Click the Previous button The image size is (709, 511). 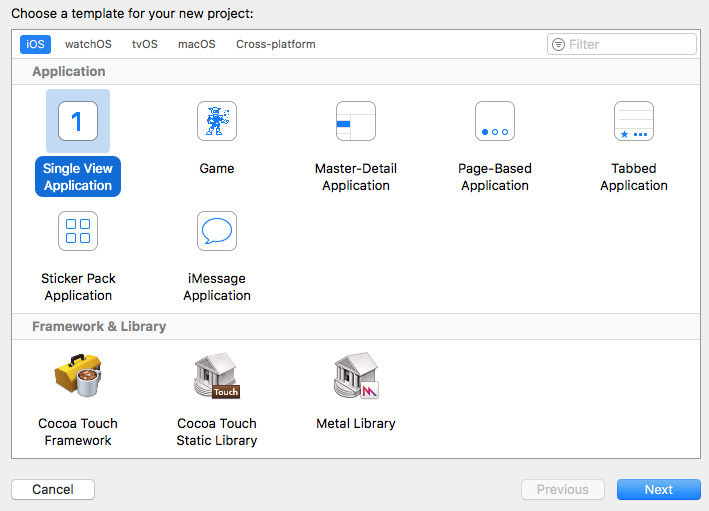click(x=562, y=489)
